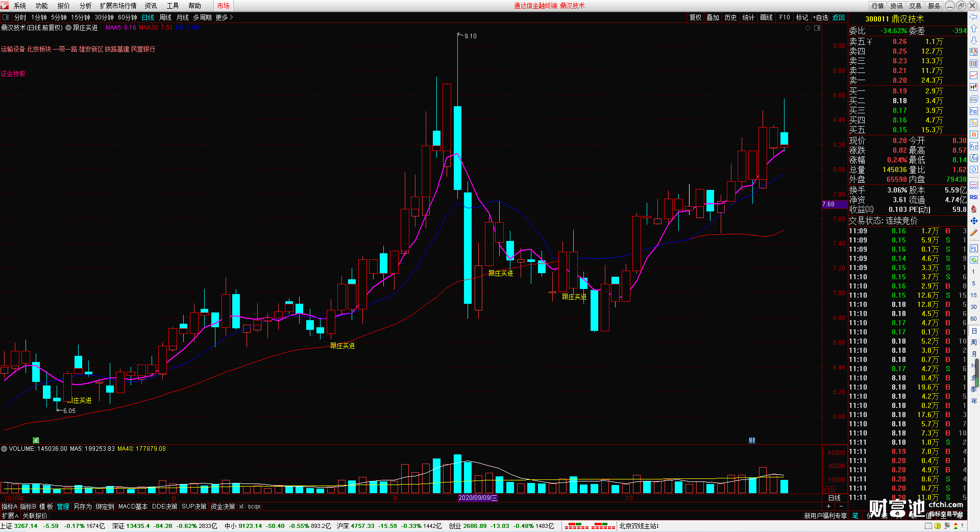Click the 交易 button at top right
This screenshot has width=980, height=532.
915,6
